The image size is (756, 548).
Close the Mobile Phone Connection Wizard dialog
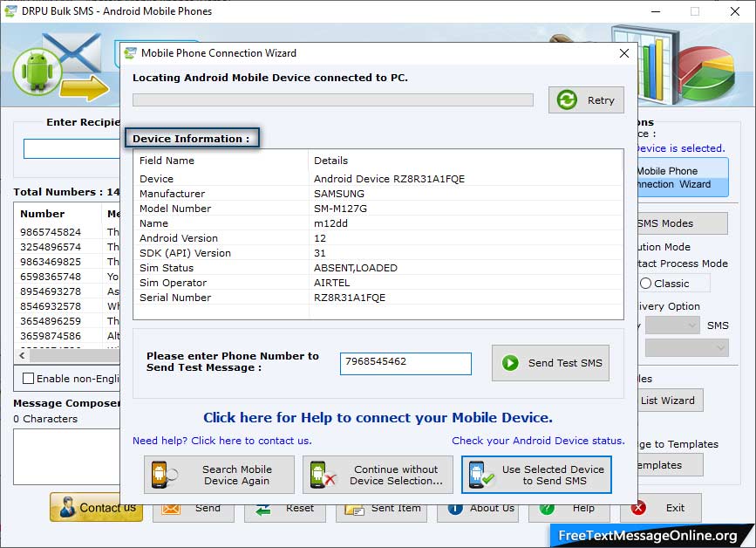point(623,53)
